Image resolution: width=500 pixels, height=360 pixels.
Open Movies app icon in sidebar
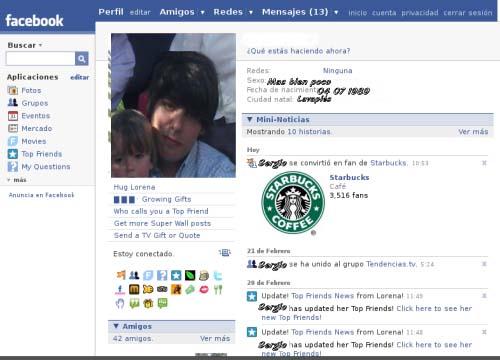13,141
